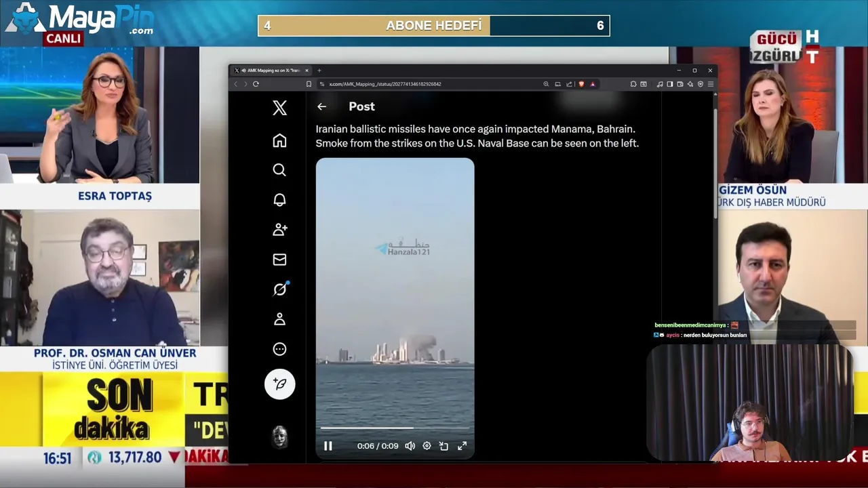The height and width of the screenshot is (488, 868).
Task: Open account avatar at sidebar bottom
Action: [280, 437]
